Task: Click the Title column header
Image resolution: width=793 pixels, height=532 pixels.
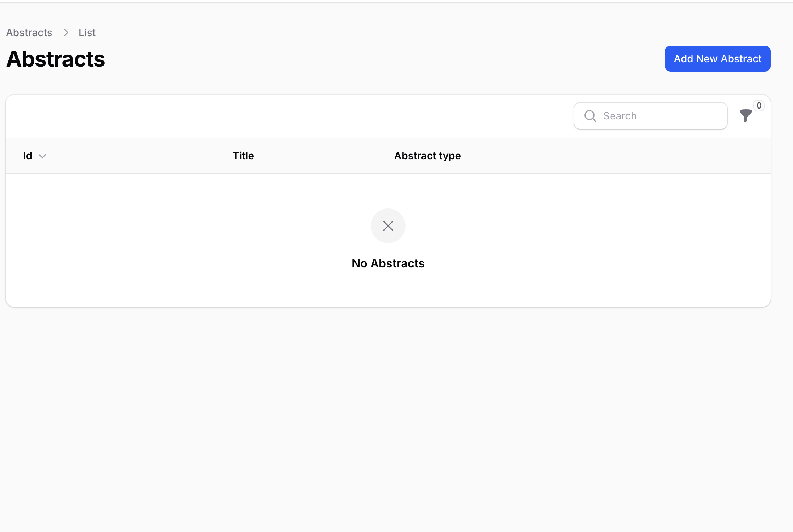Action: pyautogui.click(x=243, y=156)
